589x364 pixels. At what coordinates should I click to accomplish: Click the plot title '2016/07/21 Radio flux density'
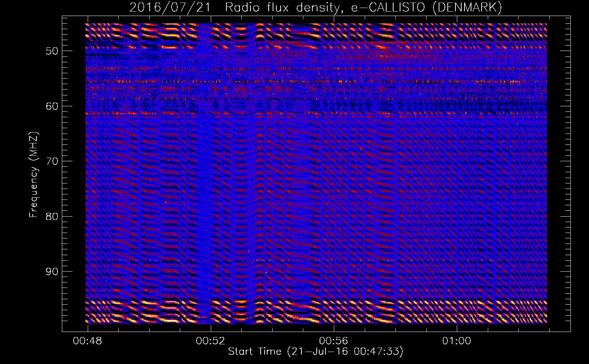pyautogui.click(x=236, y=7)
